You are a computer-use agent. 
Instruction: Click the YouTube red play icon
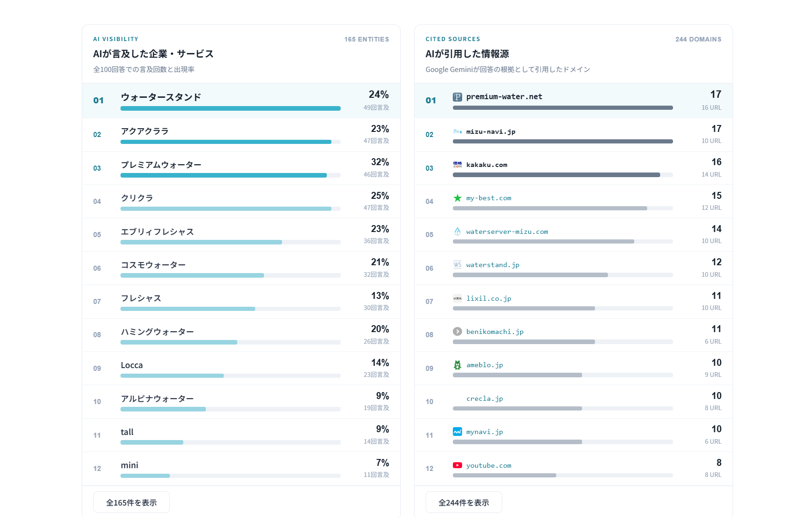(x=457, y=465)
